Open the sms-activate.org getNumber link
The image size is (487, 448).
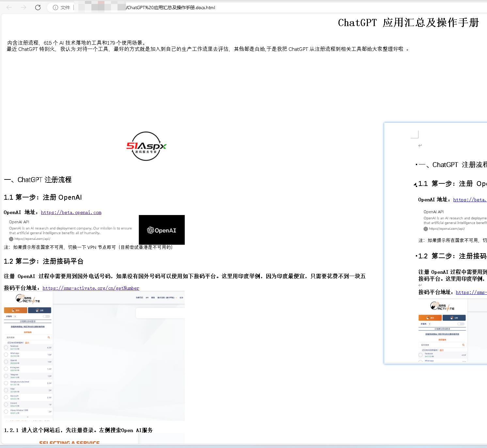coord(91,288)
